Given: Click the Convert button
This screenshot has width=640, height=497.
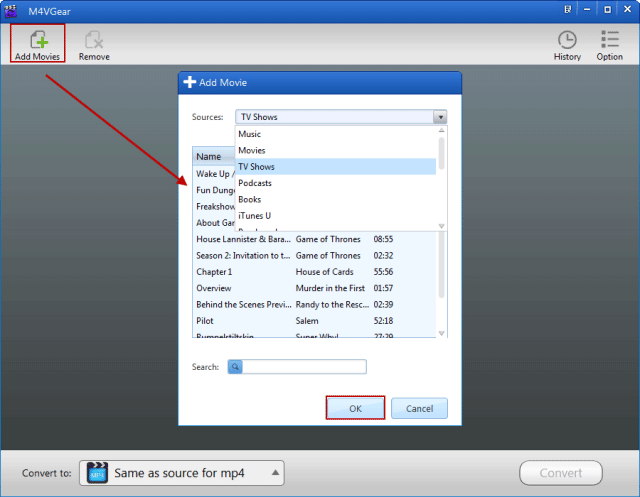Looking at the screenshot, I should [x=561, y=473].
